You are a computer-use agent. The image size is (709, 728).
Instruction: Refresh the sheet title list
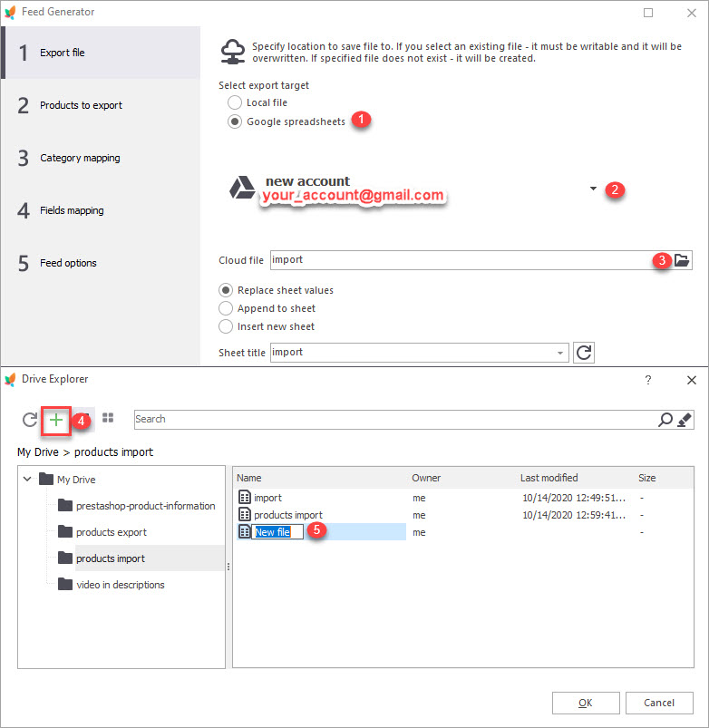pos(584,353)
